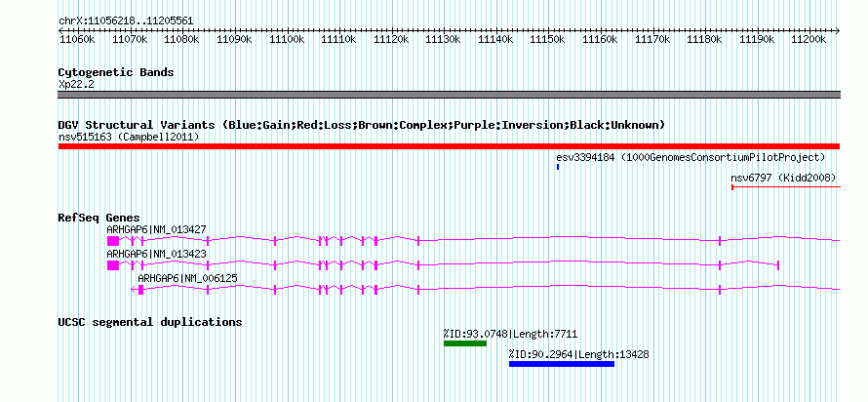The image size is (868, 402).
Task: Click the large first exon block of NM_013427
Action: point(113,241)
